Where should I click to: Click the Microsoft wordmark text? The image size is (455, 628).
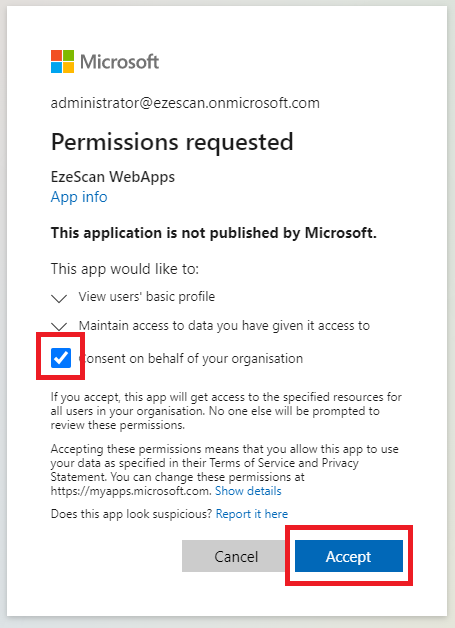pos(119,62)
